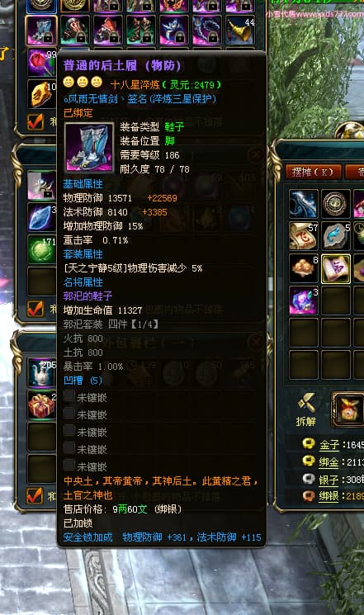The width and height of the screenshot is (364, 615).
Task: Select the blue lightning dragon item
Action: 304,204
